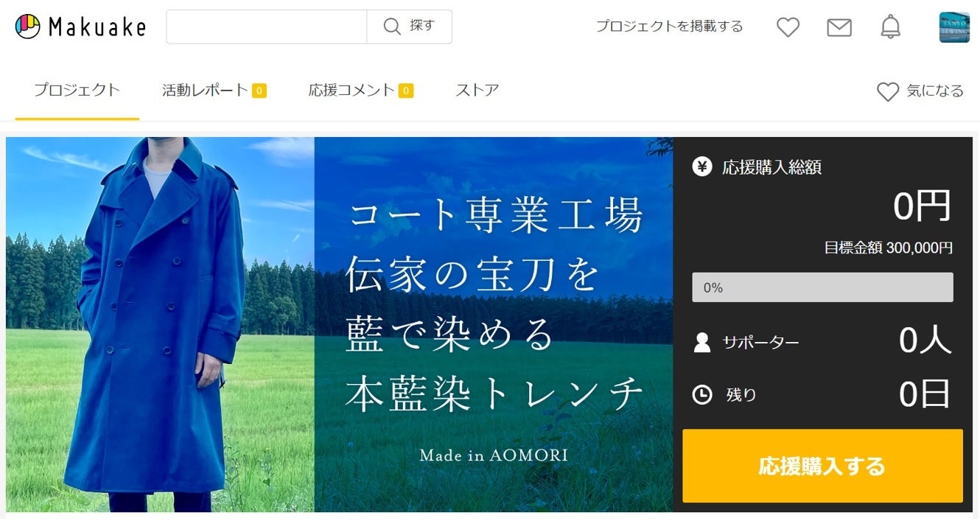Click the 探す search button
The width and height of the screenshot is (980, 521).
410,27
